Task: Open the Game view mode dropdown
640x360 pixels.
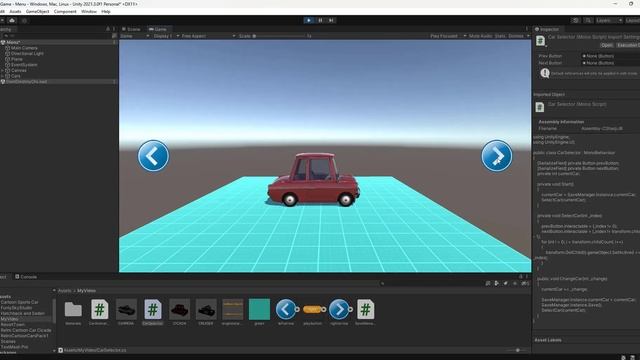Action: (x=135, y=36)
